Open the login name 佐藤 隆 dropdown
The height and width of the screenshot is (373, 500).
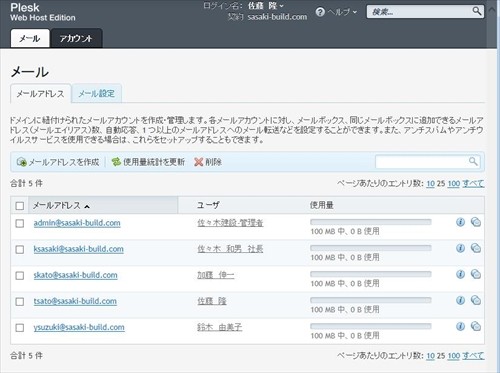(266, 6)
